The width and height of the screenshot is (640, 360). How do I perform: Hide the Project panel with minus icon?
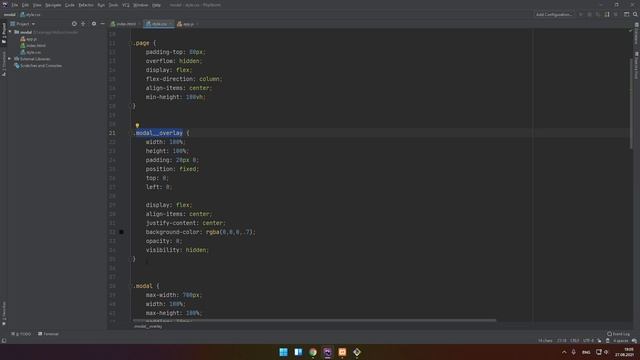(102, 24)
